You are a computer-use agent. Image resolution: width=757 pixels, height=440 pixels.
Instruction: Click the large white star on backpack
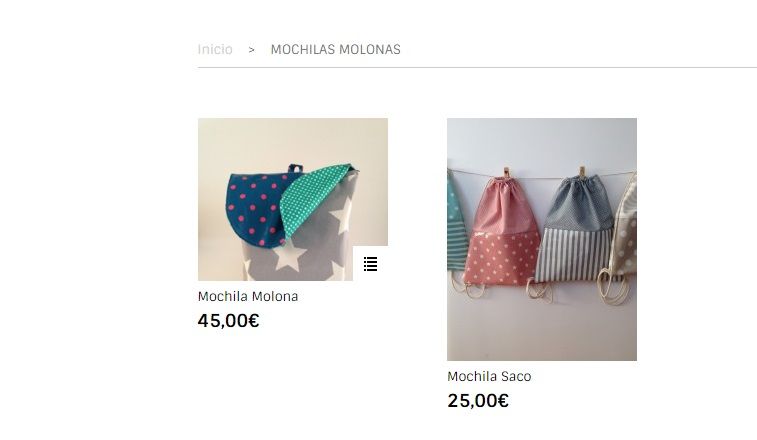click(x=289, y=255)
